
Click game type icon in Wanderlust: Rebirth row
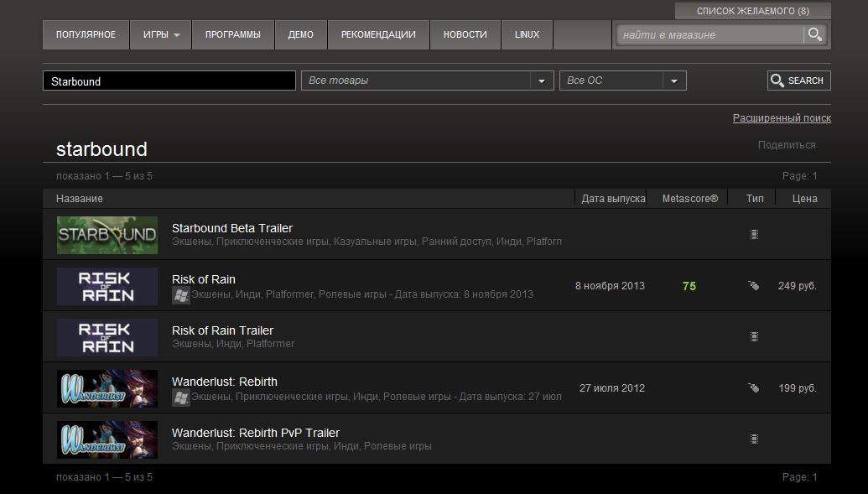pyautogui.click(x=753, y=387)
